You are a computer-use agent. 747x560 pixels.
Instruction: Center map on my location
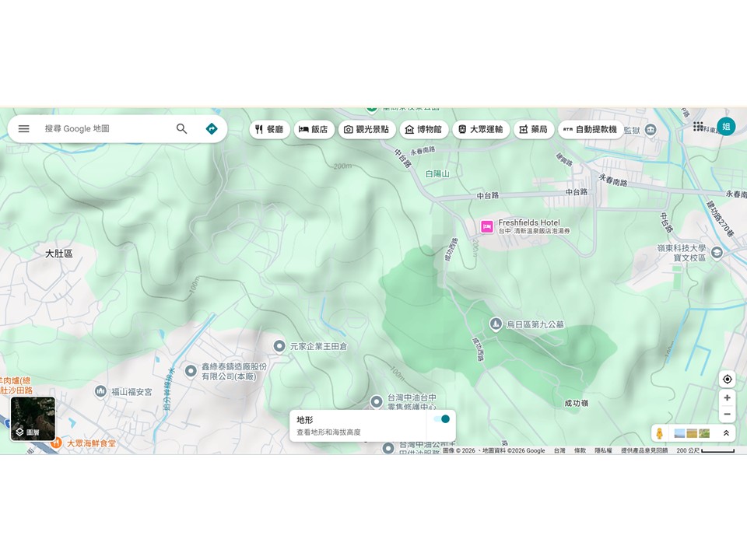click(727, 380)
